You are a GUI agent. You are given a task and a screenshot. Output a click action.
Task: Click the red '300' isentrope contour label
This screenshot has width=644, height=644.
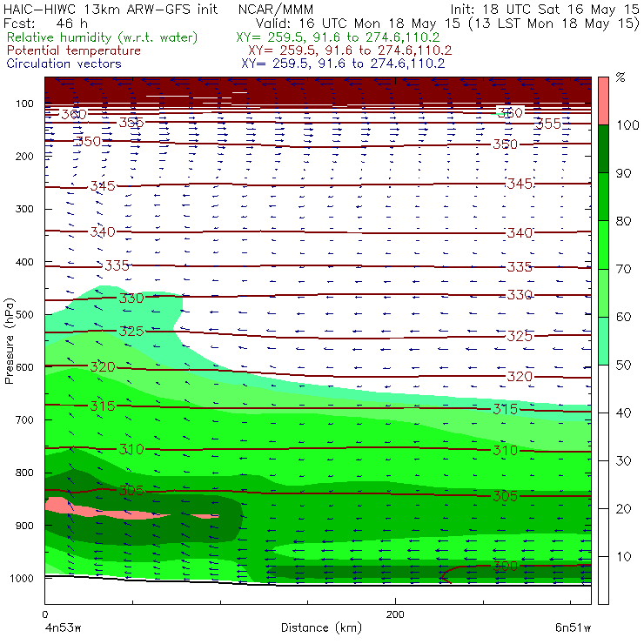[505, 566]
